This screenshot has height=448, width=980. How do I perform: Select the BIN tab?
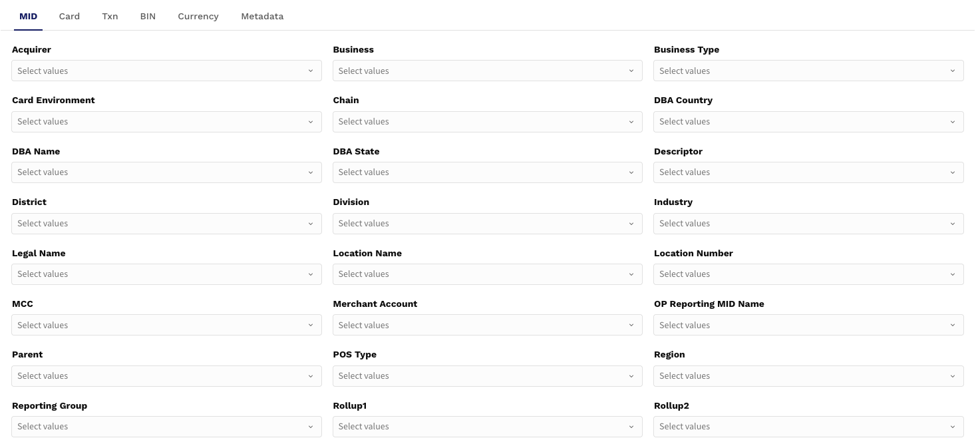click(148, 16)
